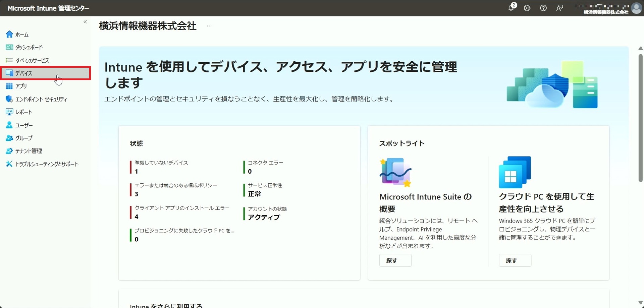Open すべてのサービス menu item
Viewport: 644px width, 308px height.
pyautogui.click(x=33, y=60)
